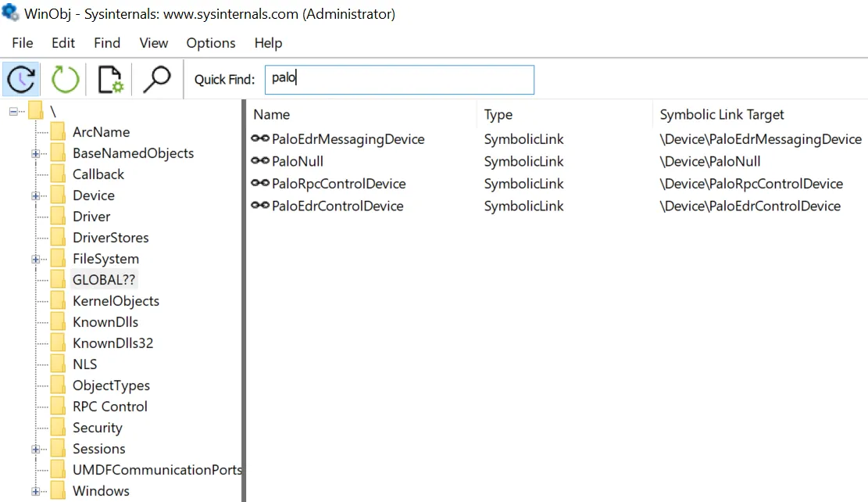This screenshot has width=868, height=502.
Task: Sort by the Name column header
Action: coord(272,115)
